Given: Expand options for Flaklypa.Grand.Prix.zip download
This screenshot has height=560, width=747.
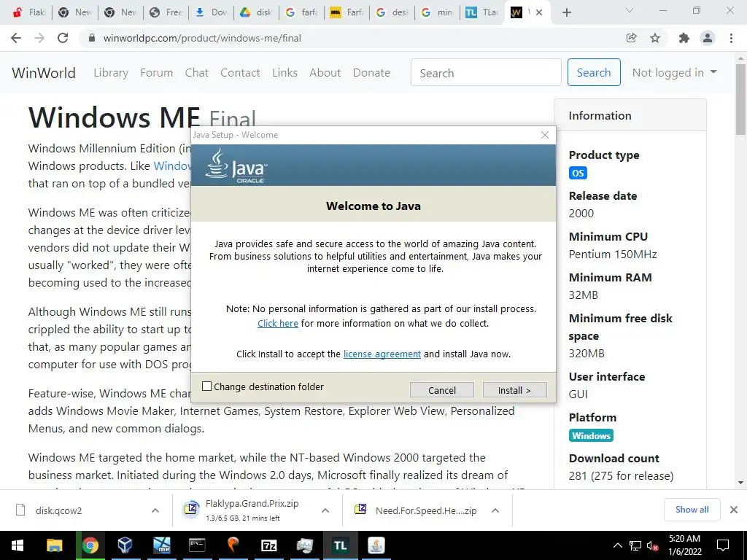Looking at the screenshot, I should [325, 510].
